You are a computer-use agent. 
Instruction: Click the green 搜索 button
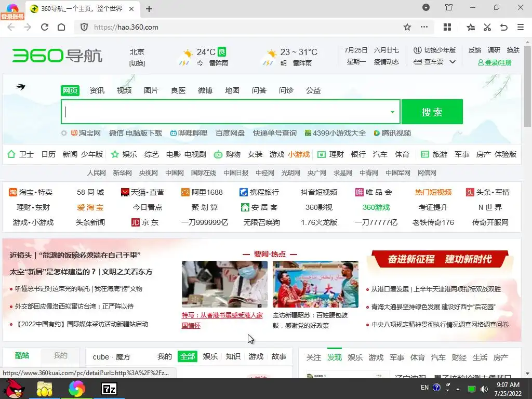tap(432, 112)
